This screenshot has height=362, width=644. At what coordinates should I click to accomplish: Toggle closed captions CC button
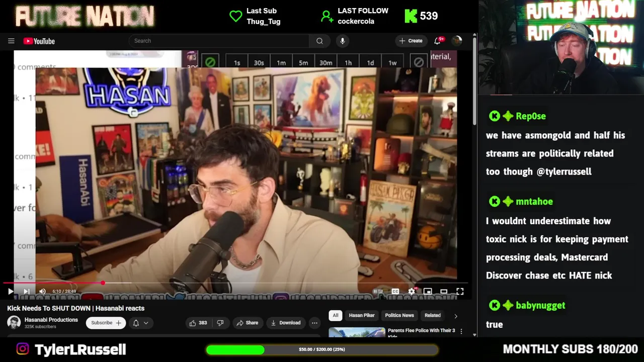[395, 291]
